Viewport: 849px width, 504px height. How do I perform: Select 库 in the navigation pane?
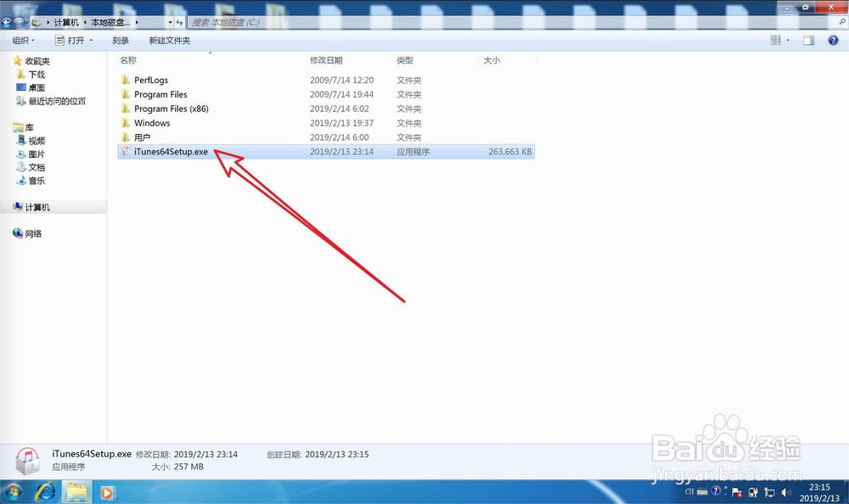pos(23,127)
